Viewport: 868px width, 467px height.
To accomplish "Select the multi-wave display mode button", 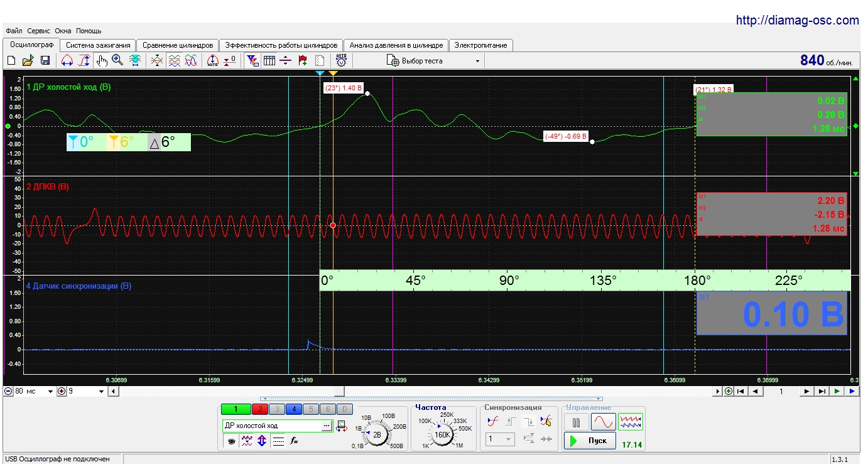I will [x=631, y=422].
